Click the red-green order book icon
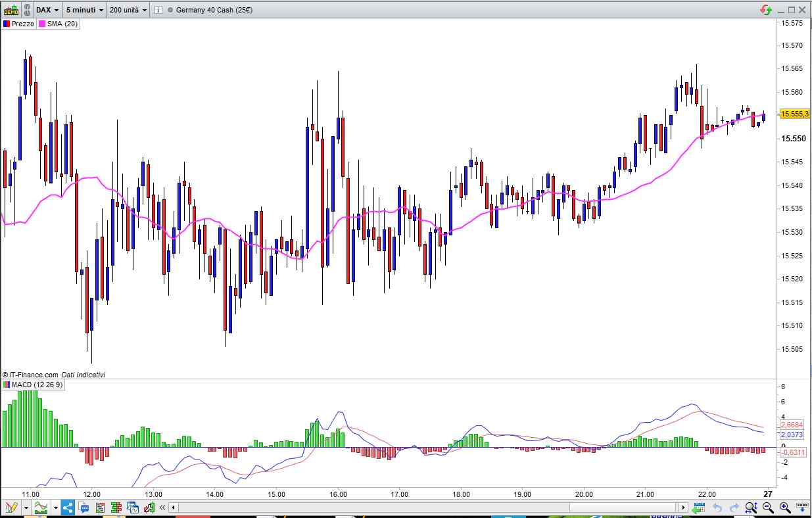Viewport: 812px width, 518px height. (117, 507)
